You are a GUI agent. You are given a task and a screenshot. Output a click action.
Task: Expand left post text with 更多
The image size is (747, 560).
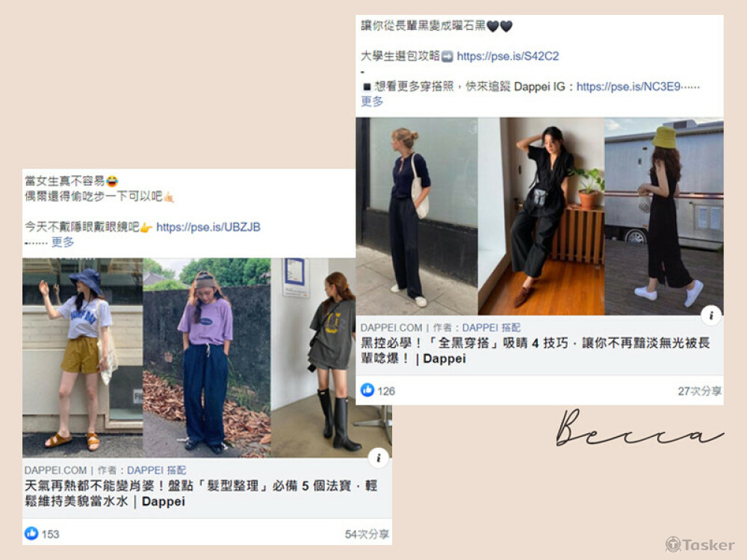[63, 243]
